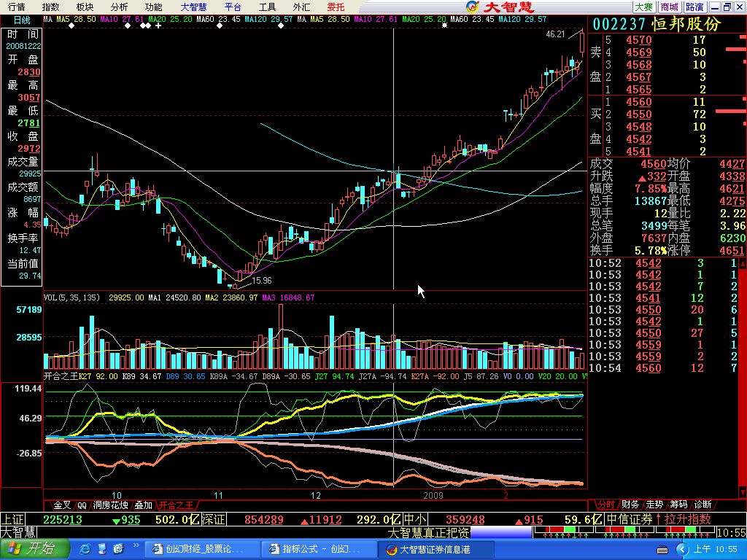Select the 开合之王 indicator tab
Viewport: 747px width, 560px height.
click(x=176, y=505)
